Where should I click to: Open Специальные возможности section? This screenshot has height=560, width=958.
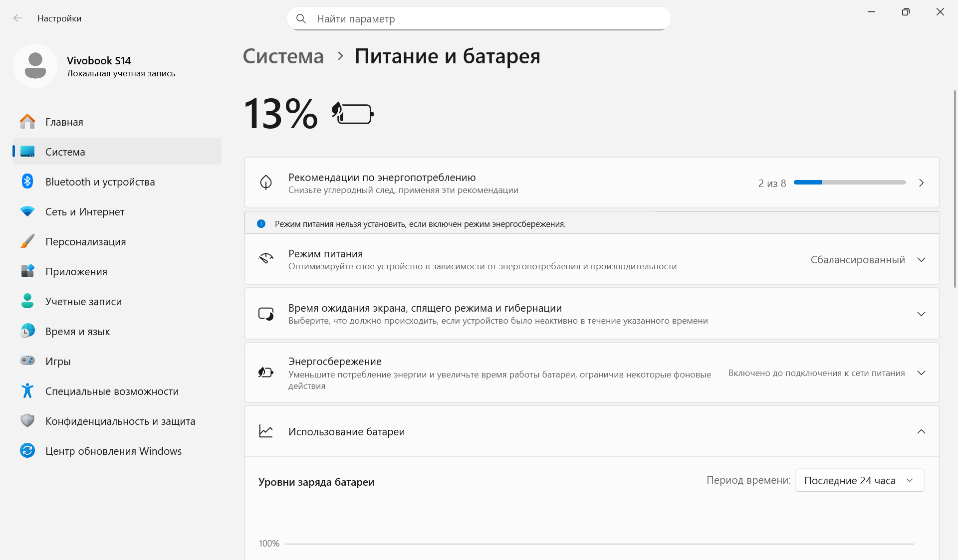tap(117, 391)
